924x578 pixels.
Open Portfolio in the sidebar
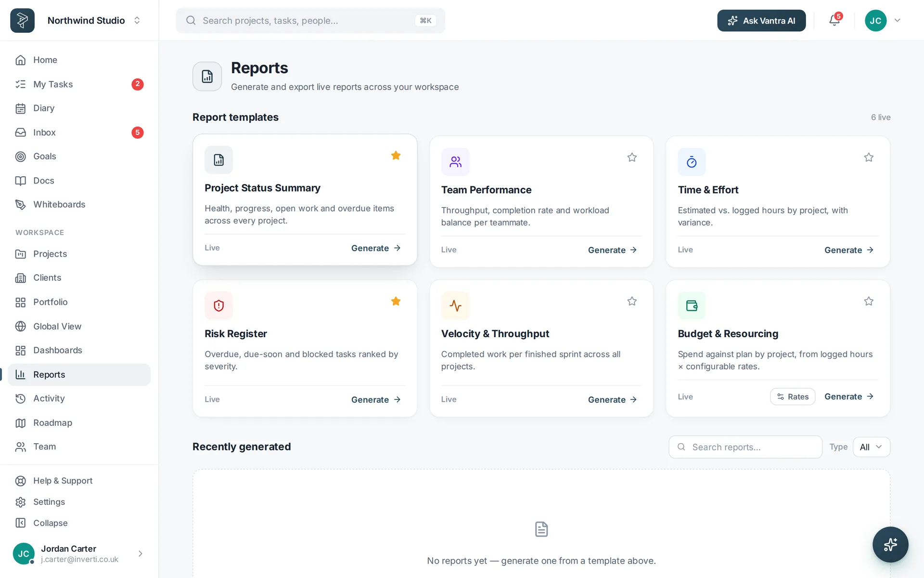79,302
